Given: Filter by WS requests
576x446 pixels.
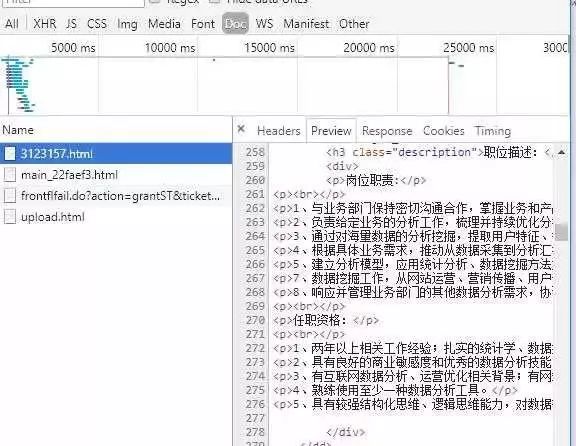Looking at the screenshot, I should (264, 24).
